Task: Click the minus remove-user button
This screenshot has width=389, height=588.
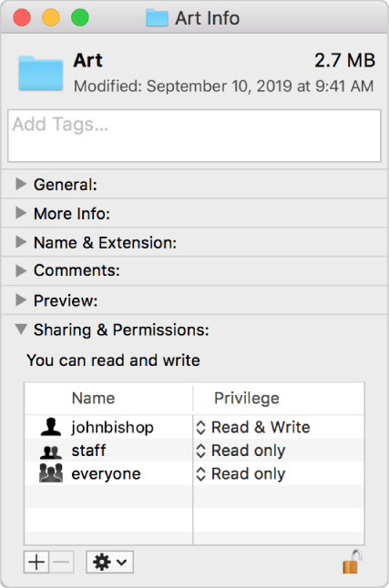Action: click(61, 562)
